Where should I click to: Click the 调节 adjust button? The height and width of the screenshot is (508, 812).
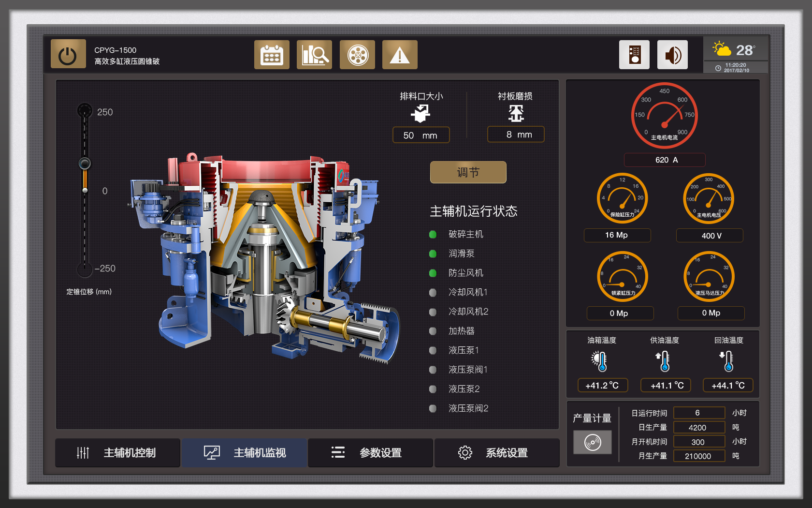tap(468, 172)
